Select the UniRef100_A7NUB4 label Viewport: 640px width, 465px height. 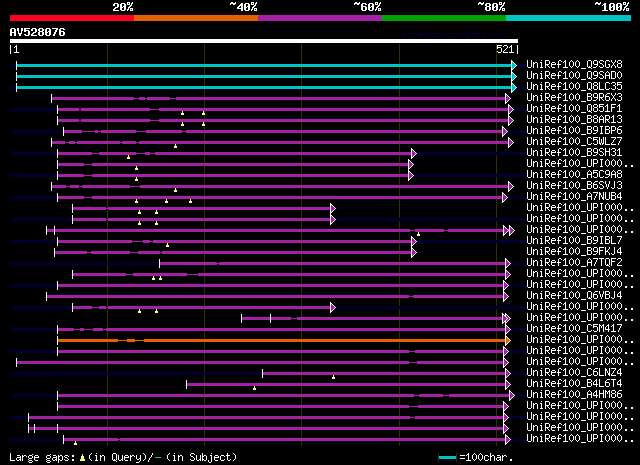pyautogui.click(x=574, y=197)
